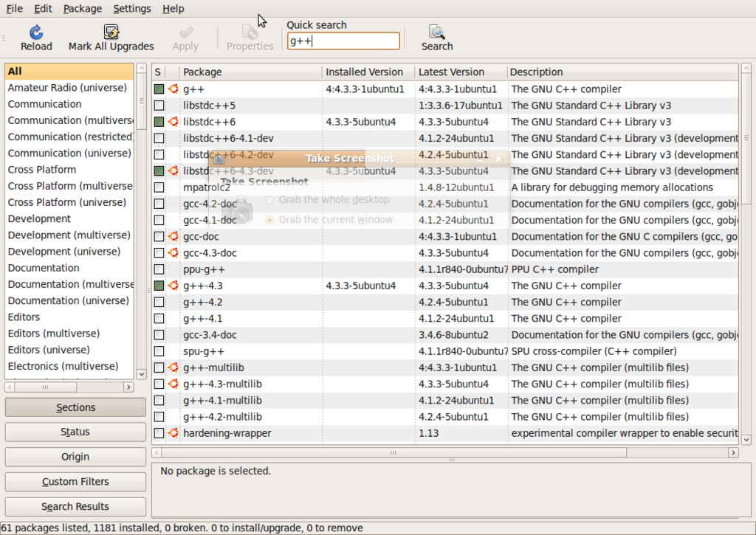Open Properties from the toolbar icon

(250, 32)
